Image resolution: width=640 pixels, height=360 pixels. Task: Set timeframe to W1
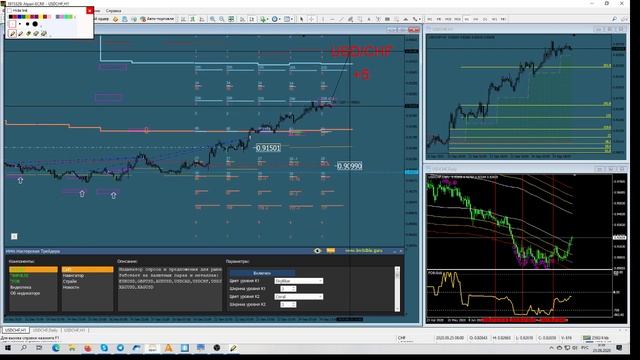pyautogui.click(x=494, y=19)
